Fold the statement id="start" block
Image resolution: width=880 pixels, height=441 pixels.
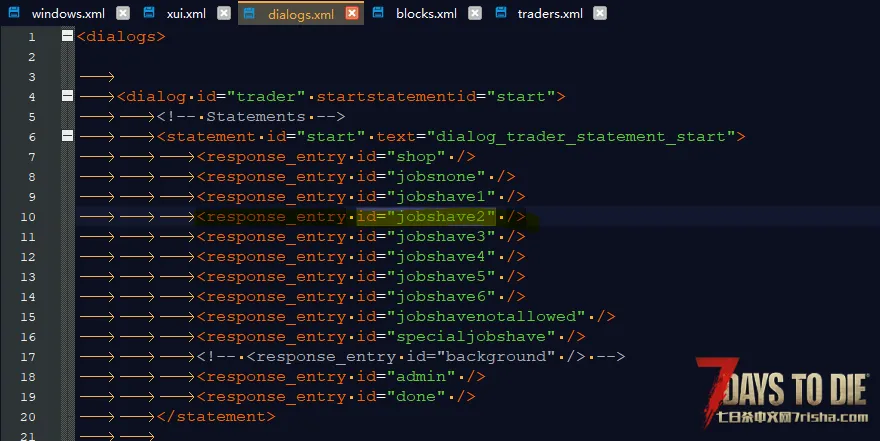[x=67, y=137]
